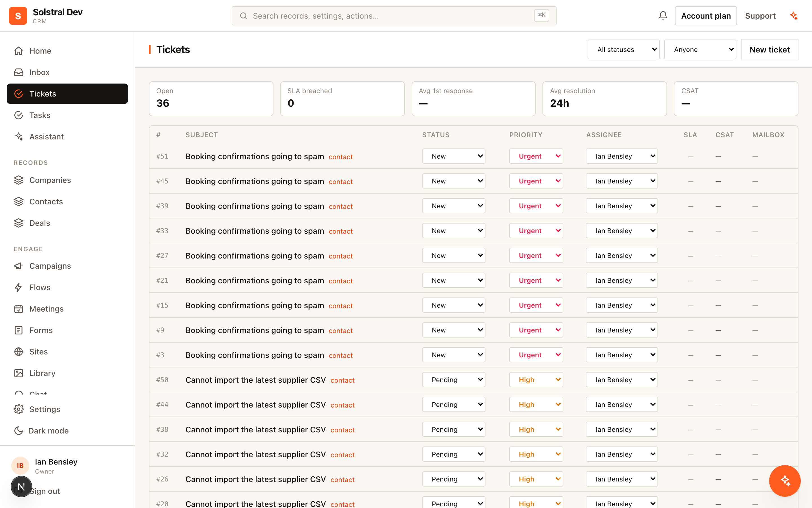Click Sign out in sidebar
The height and width of the screenshot is (508, 812).
(x=45, y=491)
